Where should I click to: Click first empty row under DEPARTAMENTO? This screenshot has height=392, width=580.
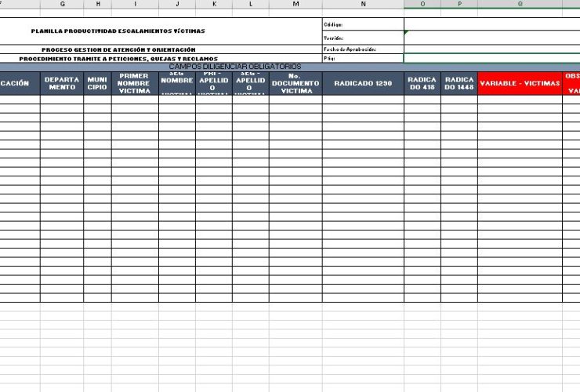[x=62, y=100]
